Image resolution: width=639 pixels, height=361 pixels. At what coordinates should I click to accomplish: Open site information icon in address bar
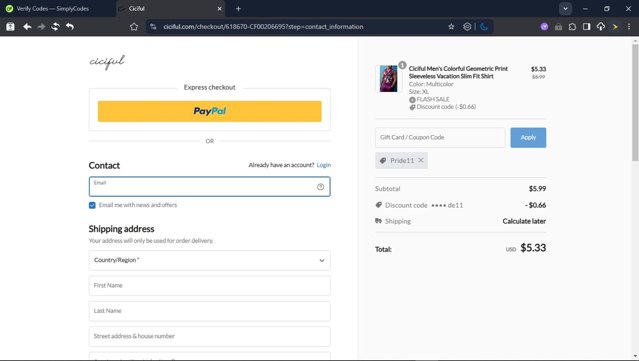153,26
